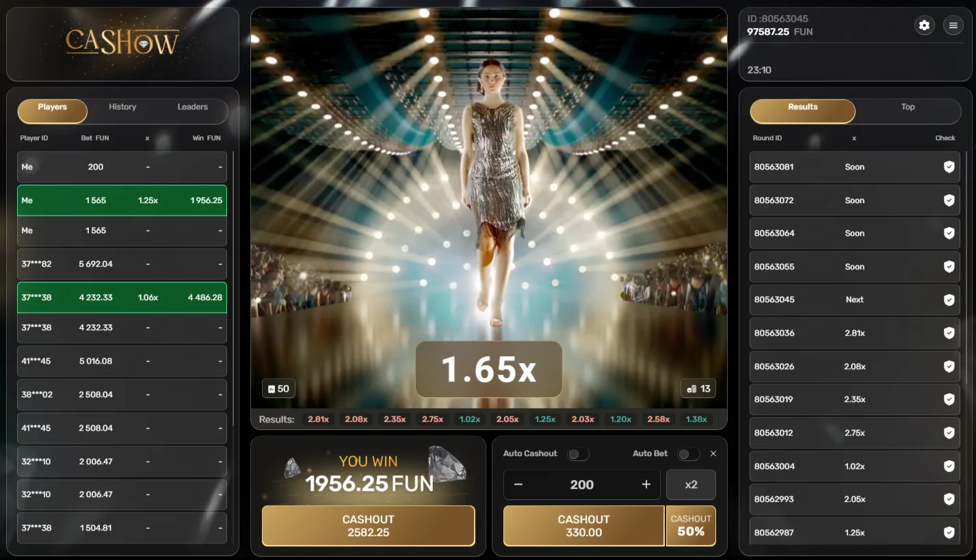This screenshot has width=976, height=560.
Task: Enable the Auto Cashout toggle
Action: [x=577, y=454]
